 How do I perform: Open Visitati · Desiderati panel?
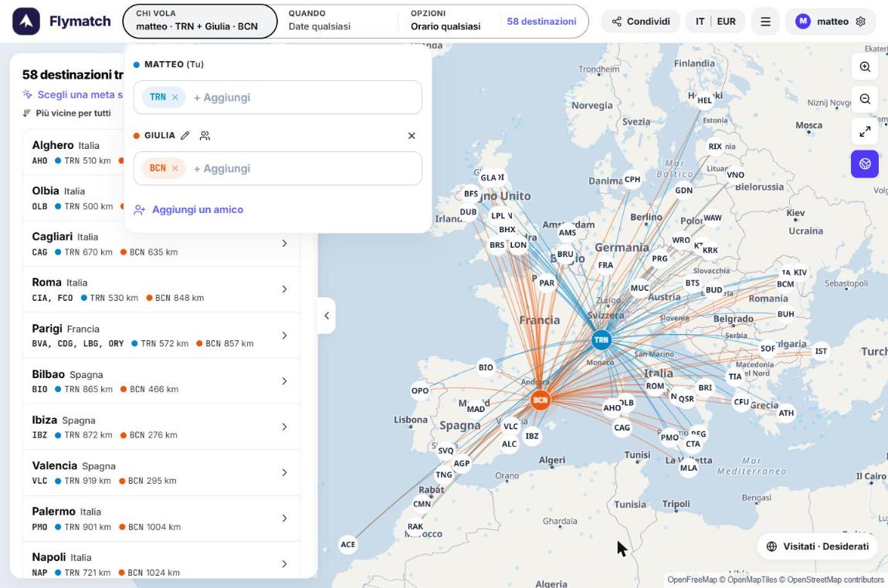point(817,546)
